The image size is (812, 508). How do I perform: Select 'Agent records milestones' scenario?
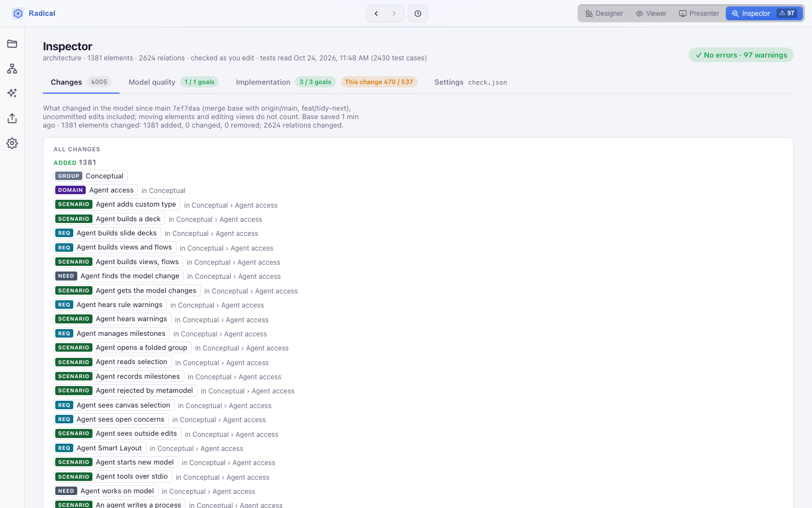pos(119,376)
